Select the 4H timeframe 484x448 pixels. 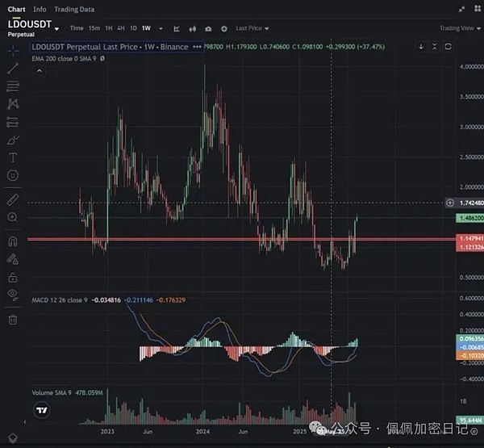pos(120,27)
